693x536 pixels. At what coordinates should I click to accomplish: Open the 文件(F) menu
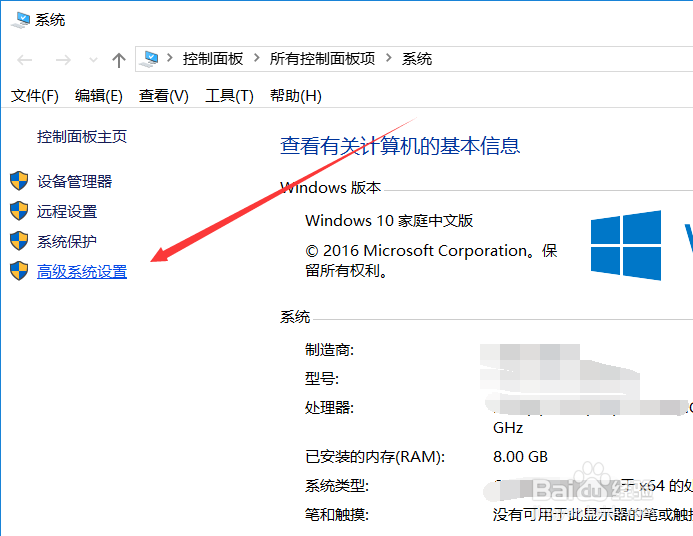(34, 95)
